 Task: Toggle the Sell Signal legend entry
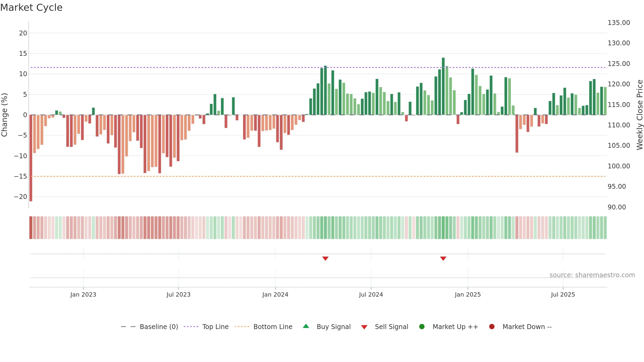click(x=385, y=327)
